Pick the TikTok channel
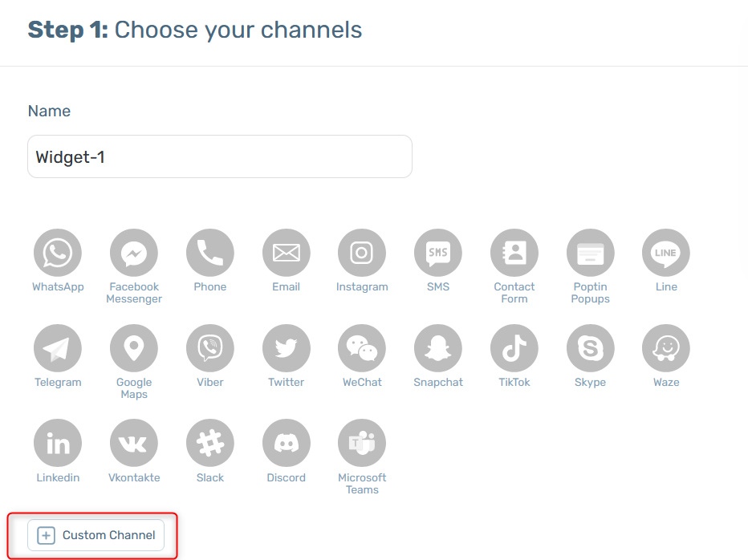 coord(514,348)
